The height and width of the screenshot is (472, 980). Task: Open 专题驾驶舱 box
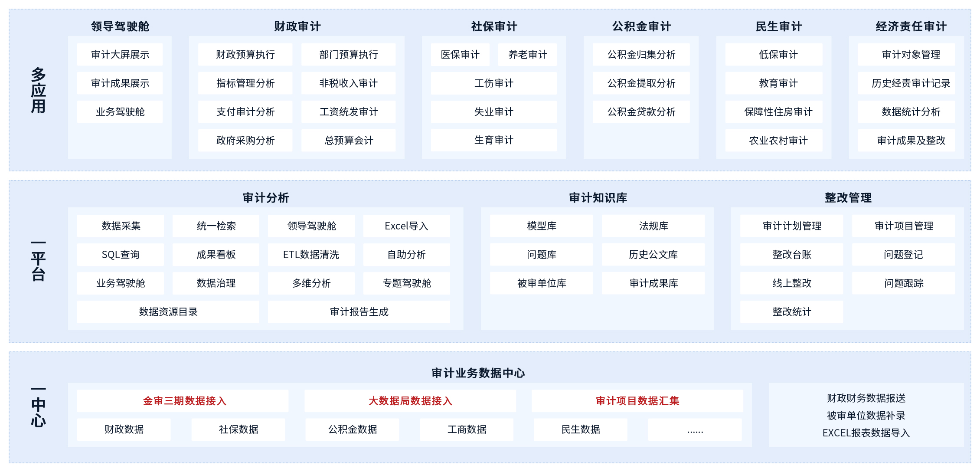pyautogui.click(x=407, y=283)
